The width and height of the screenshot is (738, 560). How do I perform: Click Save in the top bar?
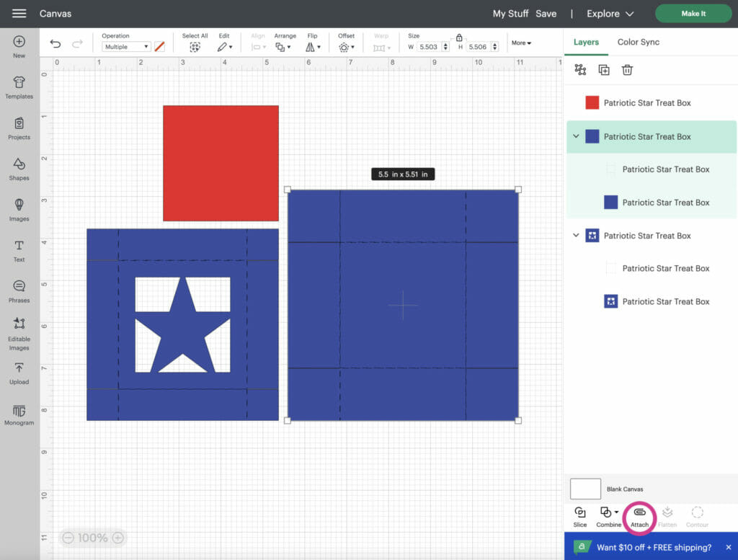point(546,13)
